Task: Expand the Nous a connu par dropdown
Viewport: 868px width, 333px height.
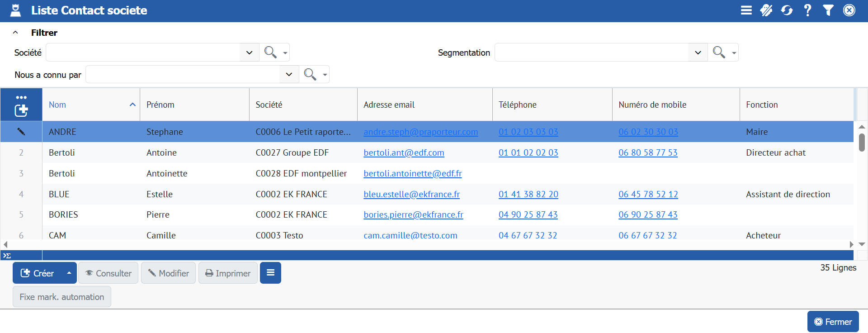Action: click(x=289, y=75)
